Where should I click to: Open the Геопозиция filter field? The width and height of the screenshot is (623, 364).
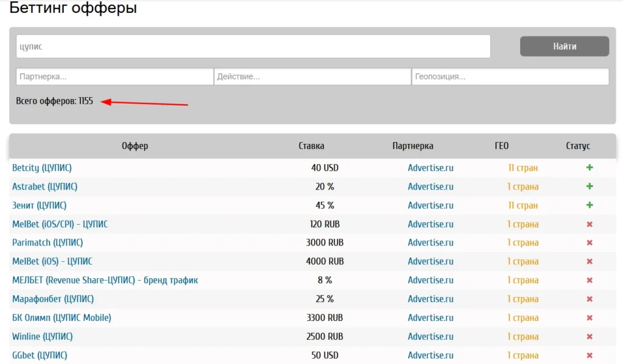[x=510, y=77]
